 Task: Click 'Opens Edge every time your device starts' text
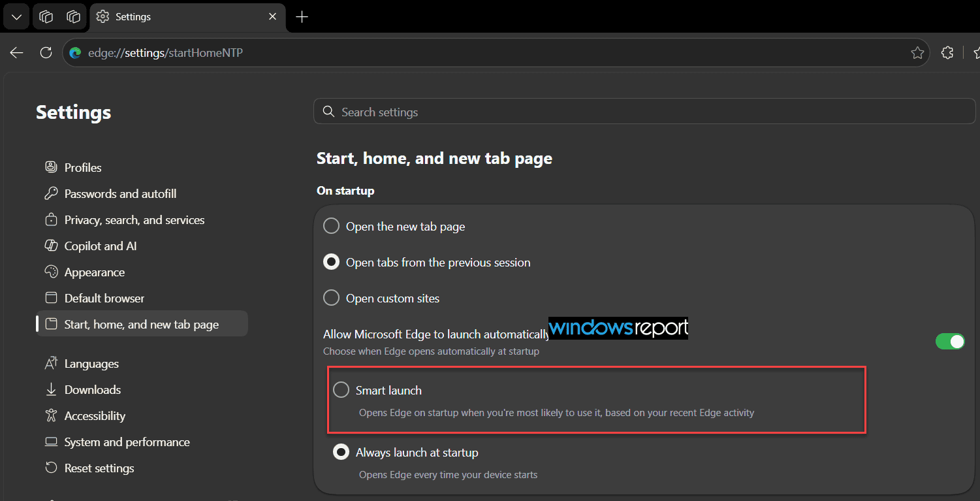click(448, 475)
